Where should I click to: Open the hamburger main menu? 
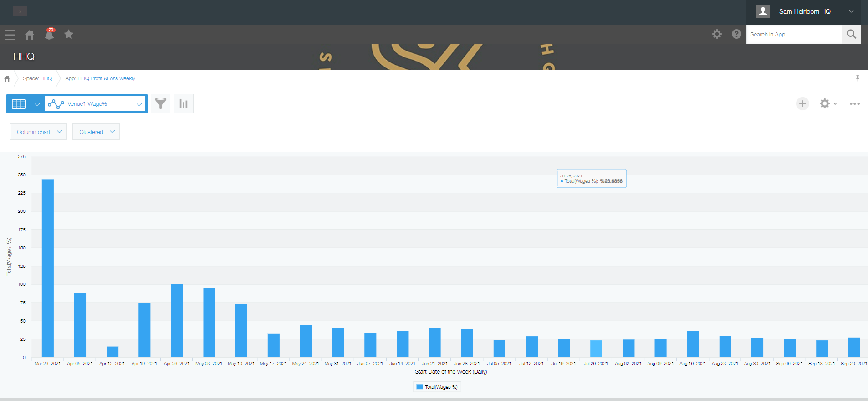[10, 35]
